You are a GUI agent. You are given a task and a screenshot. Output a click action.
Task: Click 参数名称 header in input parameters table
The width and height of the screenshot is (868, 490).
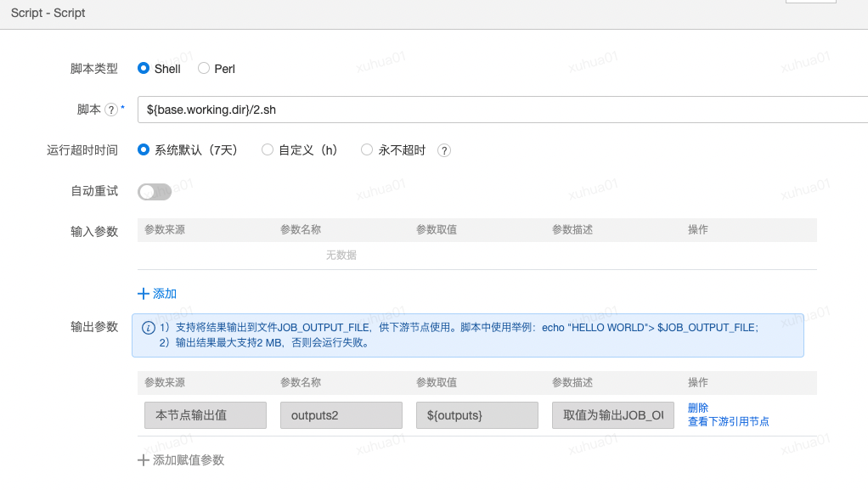click(301, 230)
